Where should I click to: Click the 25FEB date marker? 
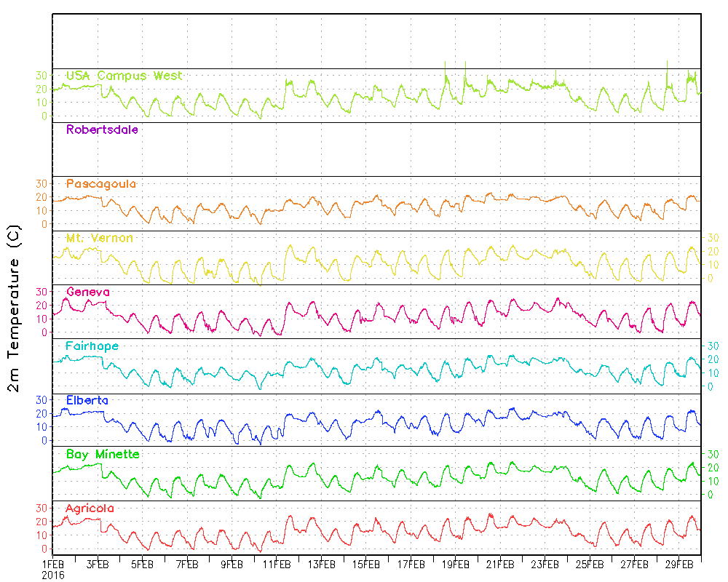[590, 564]
